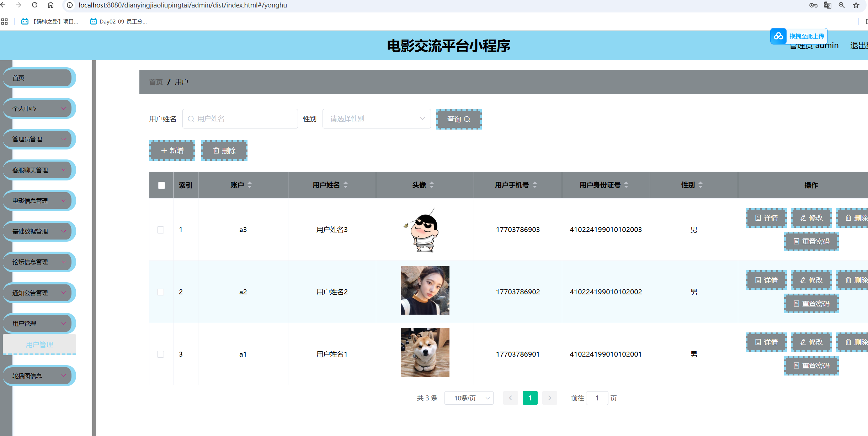Toggle the select-all checkbox in table header
Viewport: 868px width, 436px height.
[161, 185]
